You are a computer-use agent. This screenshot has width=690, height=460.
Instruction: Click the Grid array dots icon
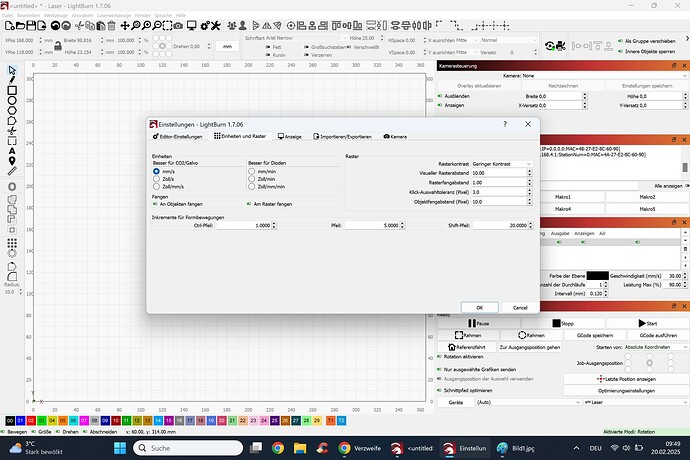coord(12,243)
